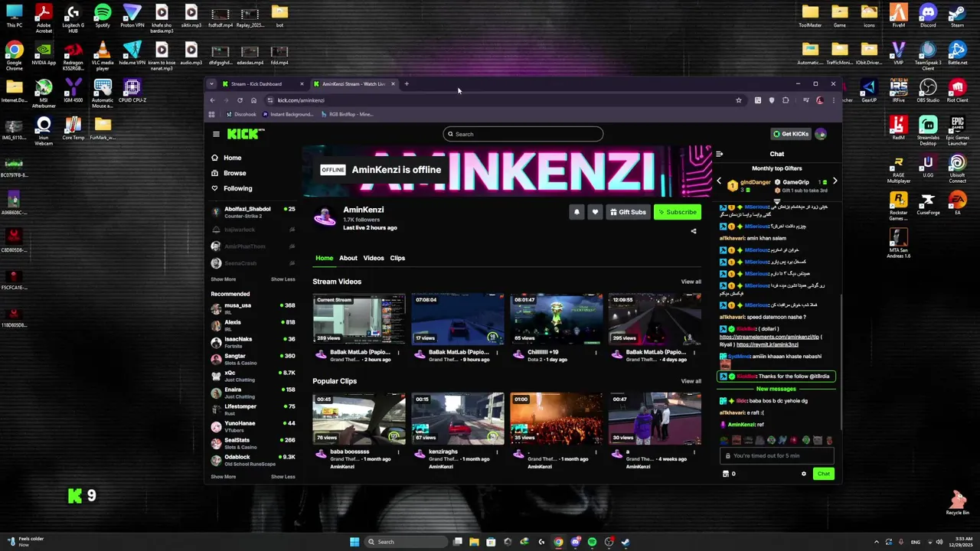The width and height of the screenshot is (980, 551).
Task: Collapse Recommended list with Show Less
Action: [x=283, y=477]
